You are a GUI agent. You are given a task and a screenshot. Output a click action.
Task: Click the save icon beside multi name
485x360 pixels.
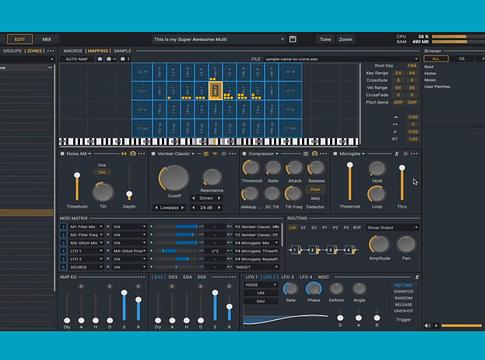click(293, 39)
